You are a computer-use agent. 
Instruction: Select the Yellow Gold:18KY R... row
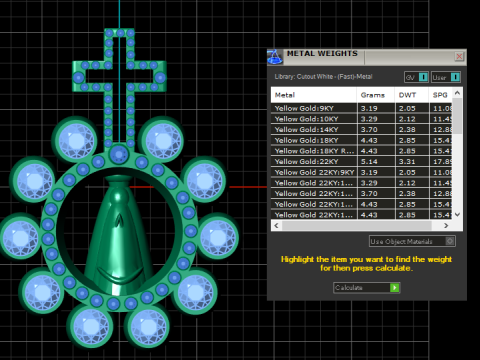[362, 151]
